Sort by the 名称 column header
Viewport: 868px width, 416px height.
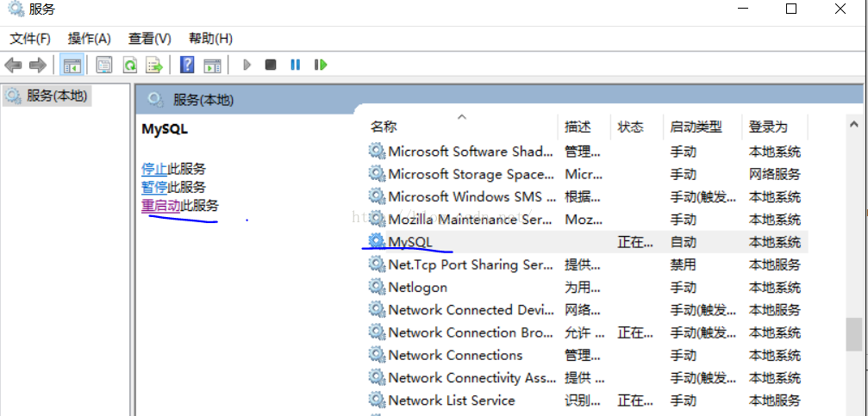coord(384,127)
